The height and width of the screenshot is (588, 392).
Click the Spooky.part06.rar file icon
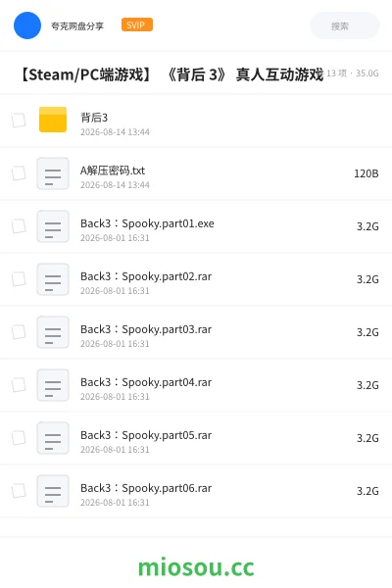coord(53,491)
